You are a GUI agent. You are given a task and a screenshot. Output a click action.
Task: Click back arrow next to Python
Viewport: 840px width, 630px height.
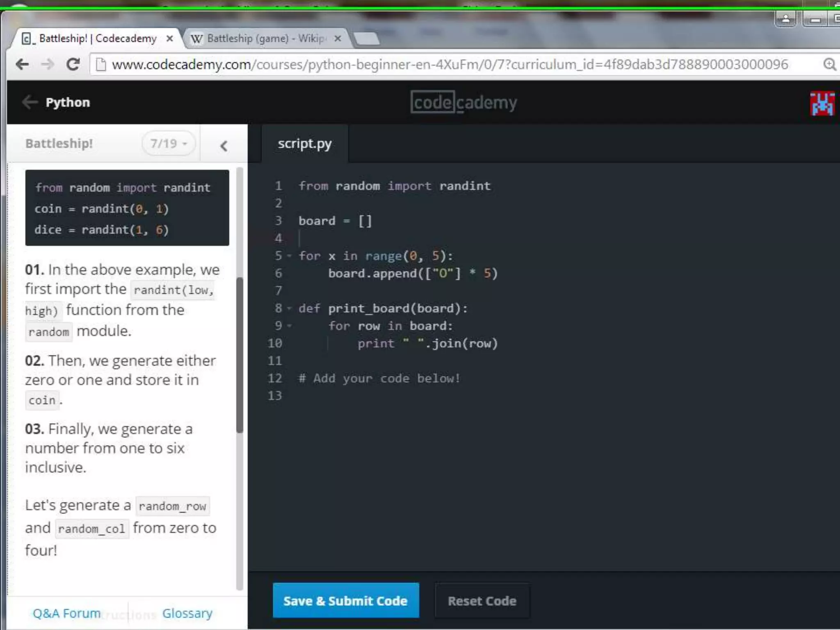(30, 102)
